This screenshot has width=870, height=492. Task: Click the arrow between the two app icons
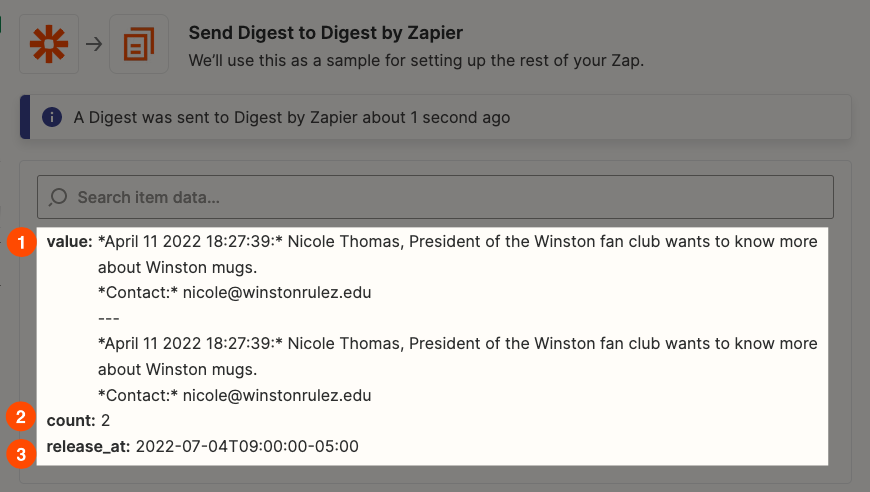[93, 44]
